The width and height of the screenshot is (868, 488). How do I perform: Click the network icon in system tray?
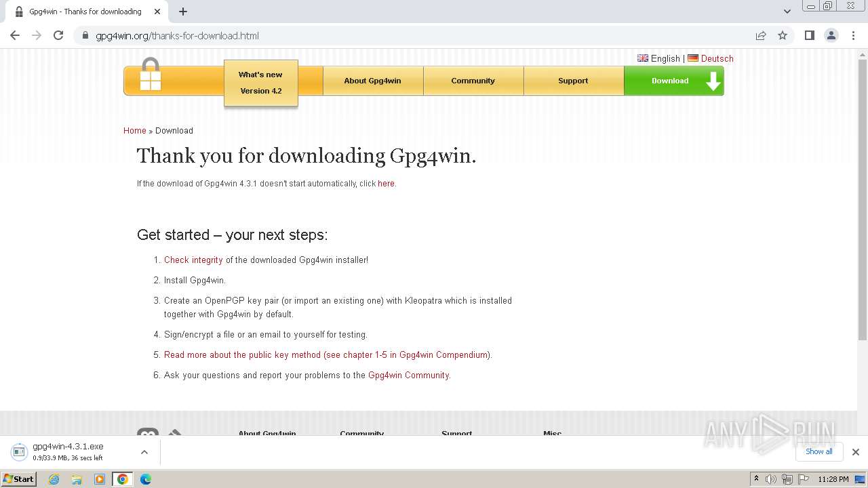coord(787,479)
